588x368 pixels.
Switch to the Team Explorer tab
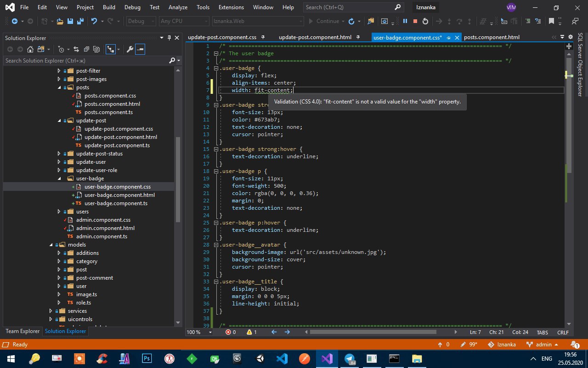(23, 331)
